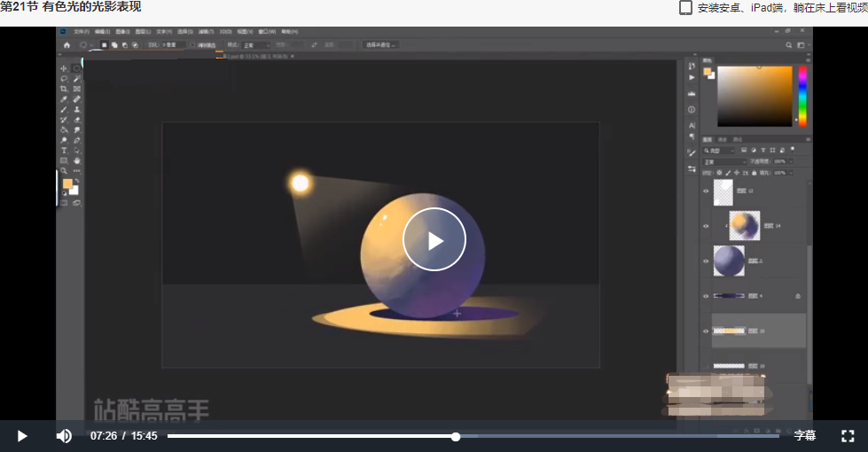Select the Lasso tool
The height and width of the screenshot is (452, 868).
point(64,79)
